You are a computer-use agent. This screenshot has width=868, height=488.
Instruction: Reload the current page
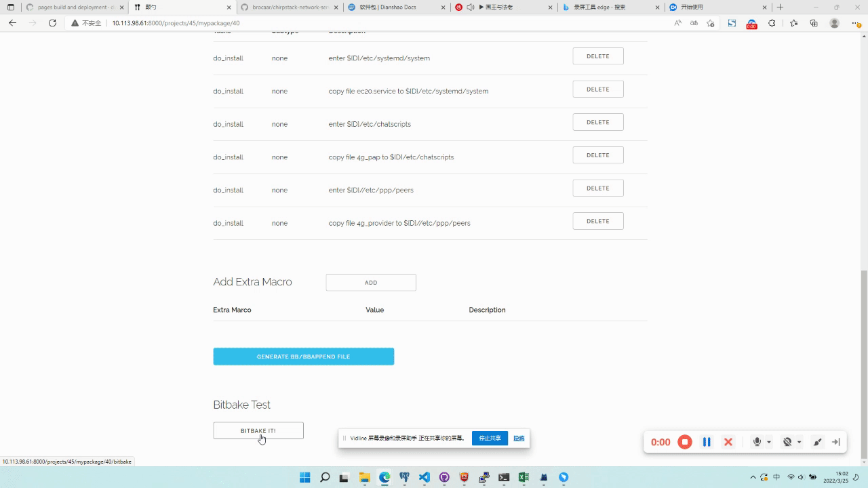point(52,23)
